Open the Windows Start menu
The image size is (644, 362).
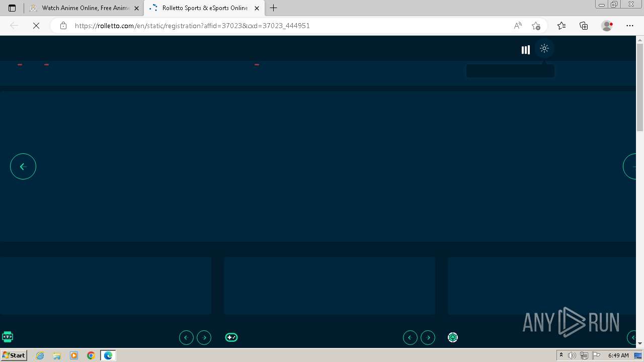pos(14,355)
